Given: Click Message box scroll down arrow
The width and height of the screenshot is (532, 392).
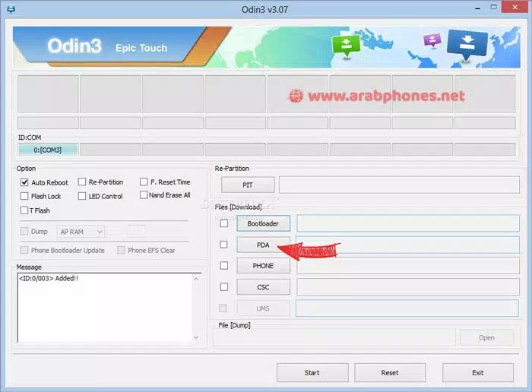Looking at the screenshot, I should (196, 337).
